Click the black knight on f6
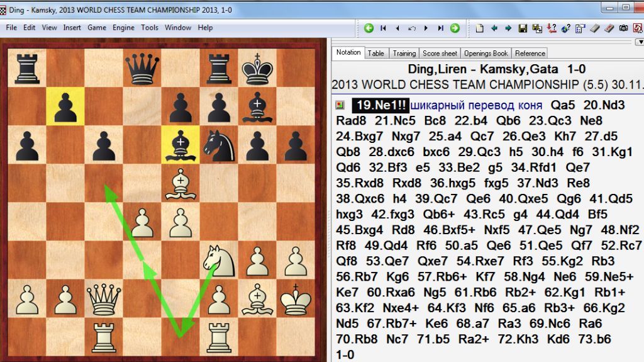This screenshot has width=644, height=362. pos(219,145)
